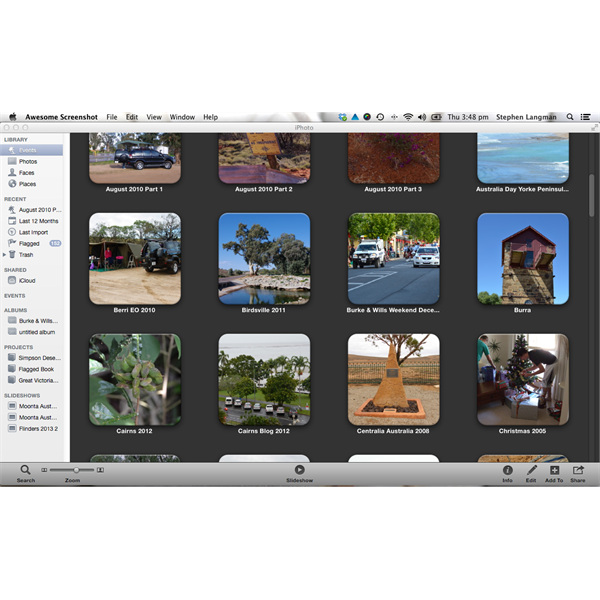Start the Slideshow play button

299,470
